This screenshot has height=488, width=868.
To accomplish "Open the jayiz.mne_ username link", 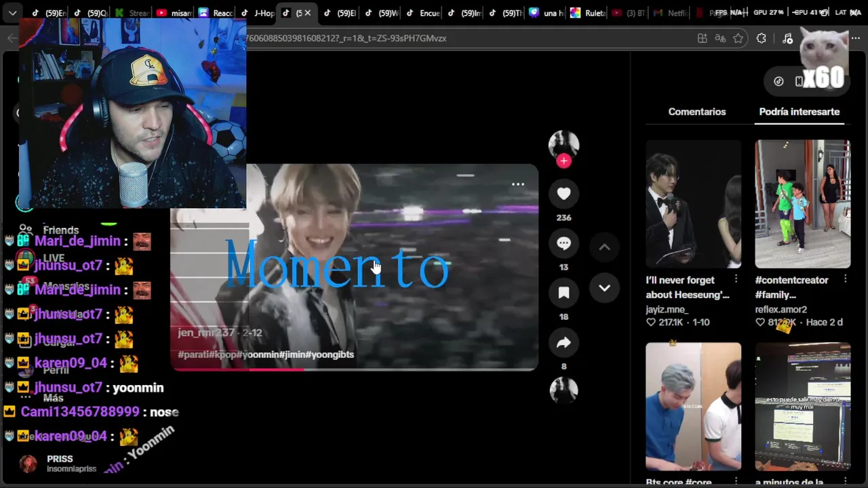I will 667,309.
